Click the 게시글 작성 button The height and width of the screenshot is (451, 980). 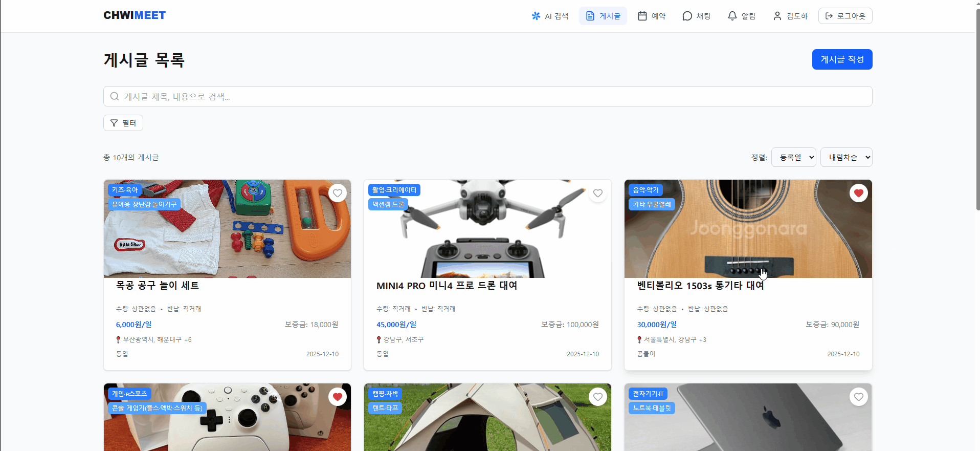(842, 59)
